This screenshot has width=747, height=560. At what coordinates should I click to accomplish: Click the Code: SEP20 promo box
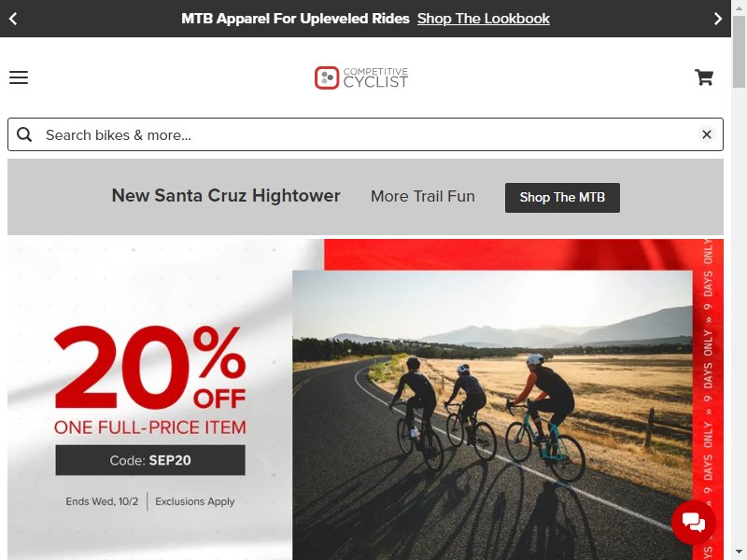pos(150,460)
